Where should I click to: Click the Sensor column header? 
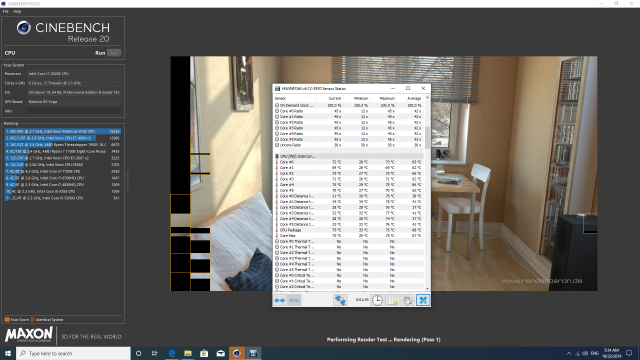295,98
